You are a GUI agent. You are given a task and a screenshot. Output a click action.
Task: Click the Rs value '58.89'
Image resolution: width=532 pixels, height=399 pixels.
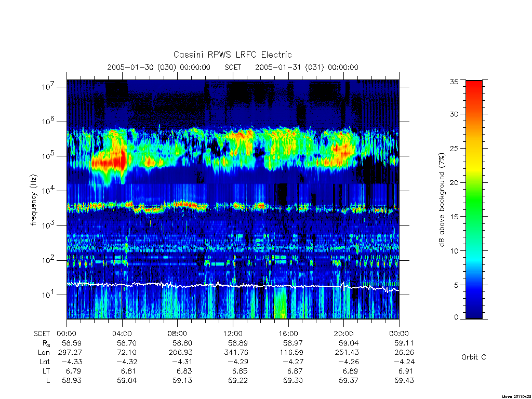coord(238,343)
